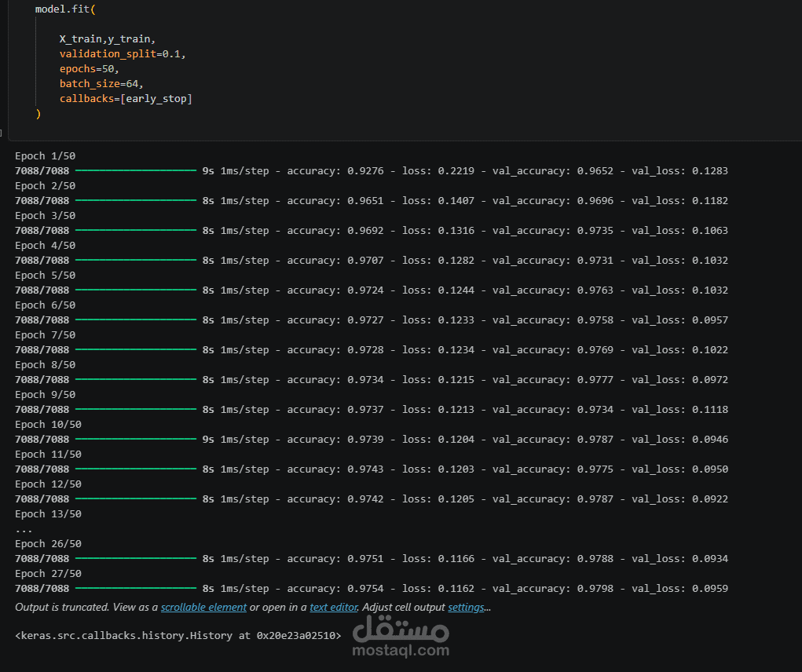Click the Epoch 27/50 output line
This screenshot has height=672, width=802.
point(48,573)
